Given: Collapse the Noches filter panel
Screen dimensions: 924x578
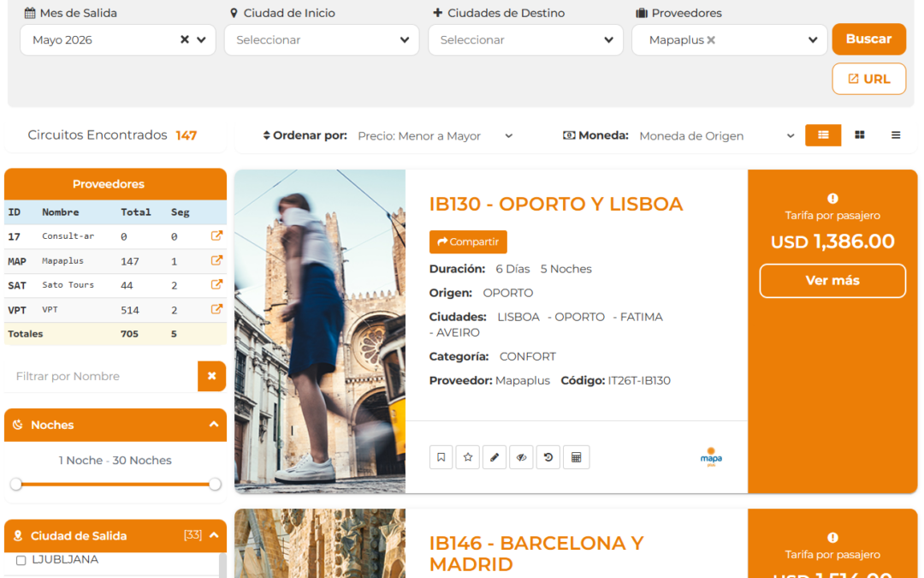Looking at the screenshot, I should pos(213,425).
